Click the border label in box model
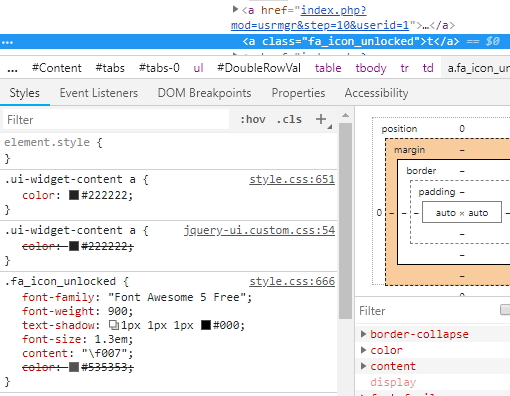Viewport: 510px width, 396px height. pyautogui.click(x=421, y=171)
